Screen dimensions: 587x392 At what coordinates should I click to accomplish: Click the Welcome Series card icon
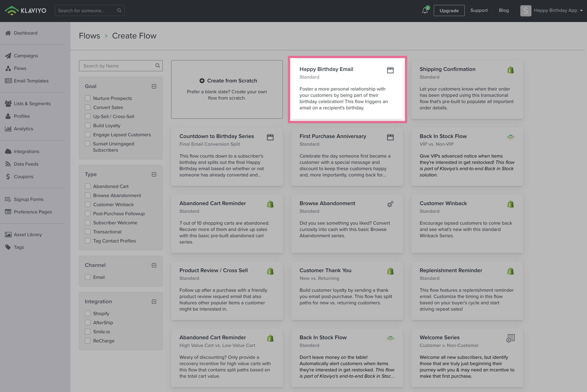pos(510,338)
